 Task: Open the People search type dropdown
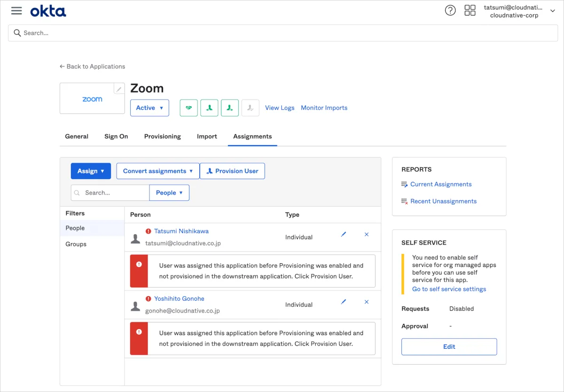(169, 193)
